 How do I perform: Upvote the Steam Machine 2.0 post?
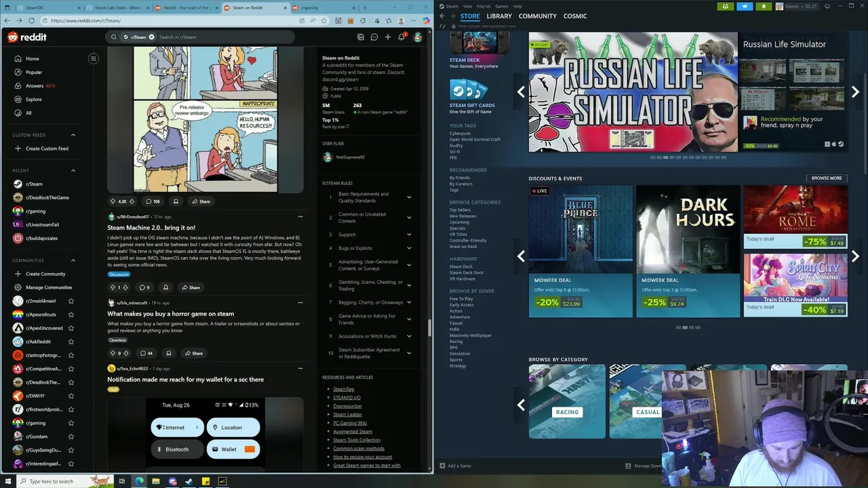pyautogui.click(x=113, y=287)
